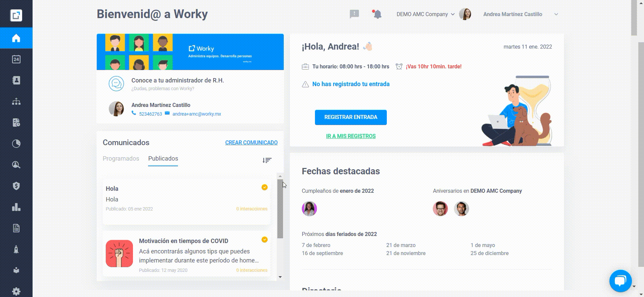This screenshot has width=644, height=297.
Task: Click the January birthday person avatar
Action: tap(309, 209)
